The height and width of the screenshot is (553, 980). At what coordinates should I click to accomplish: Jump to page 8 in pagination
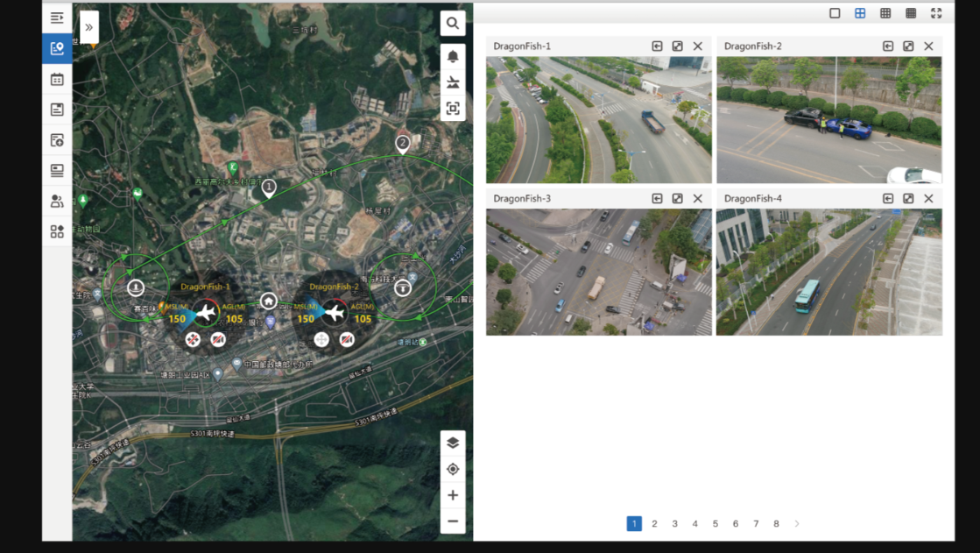776,523
